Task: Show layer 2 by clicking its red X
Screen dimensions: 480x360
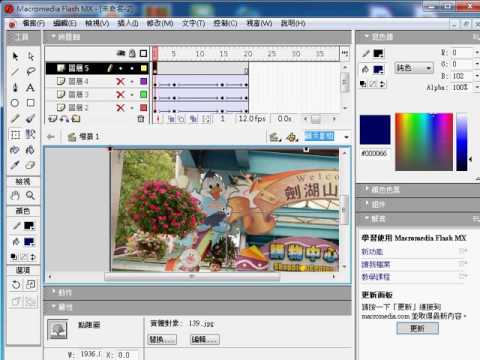Action: pyautogui.click(x=121, y=108)
